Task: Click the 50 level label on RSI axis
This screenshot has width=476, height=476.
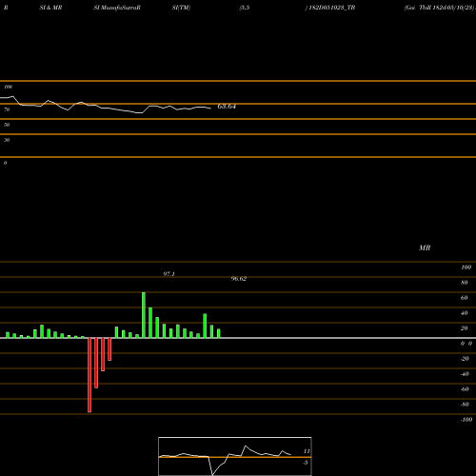Action: click(7, 125)
